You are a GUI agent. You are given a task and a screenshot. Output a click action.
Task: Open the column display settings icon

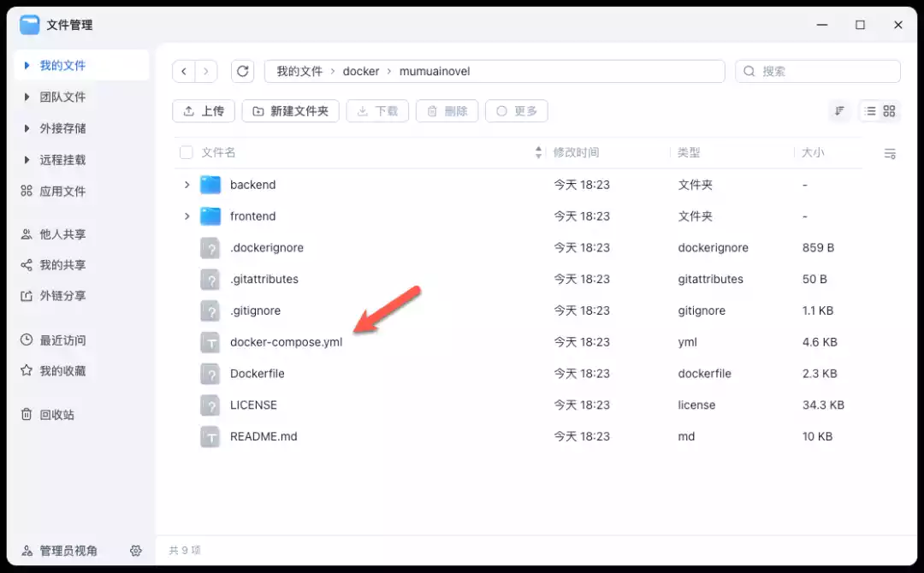pos(890,153)
